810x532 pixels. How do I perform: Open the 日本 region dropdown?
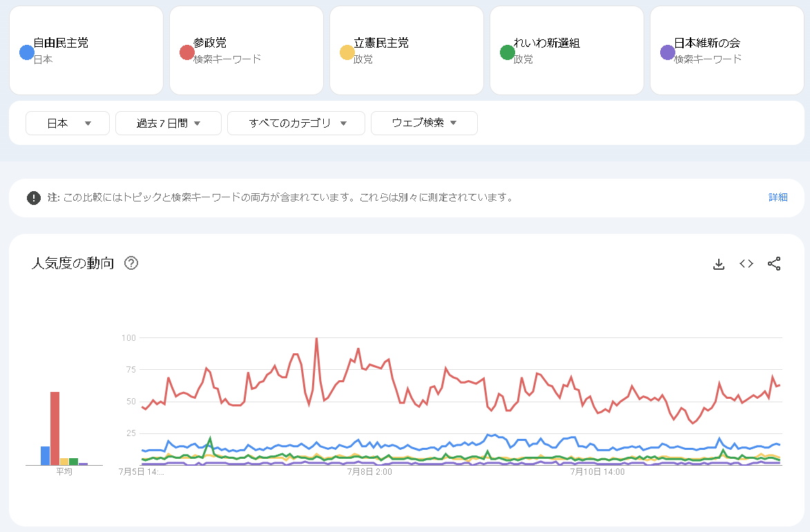click(x=68, y=124)
